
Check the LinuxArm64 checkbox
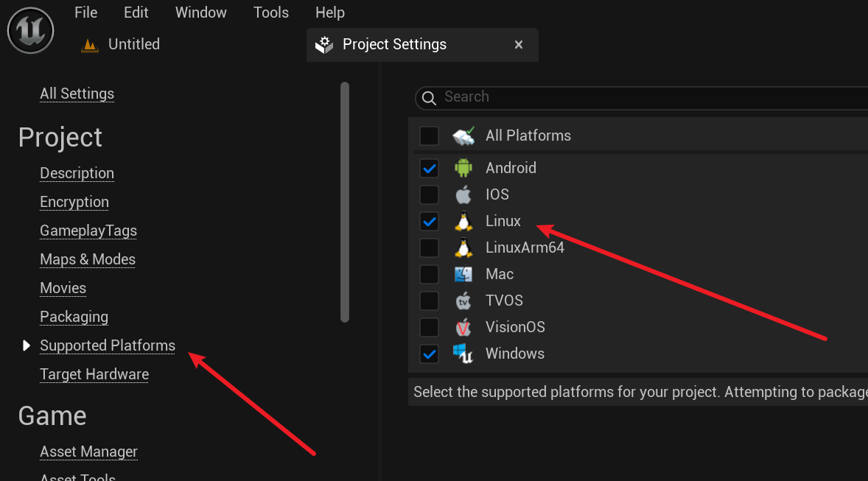coord(429,248)
